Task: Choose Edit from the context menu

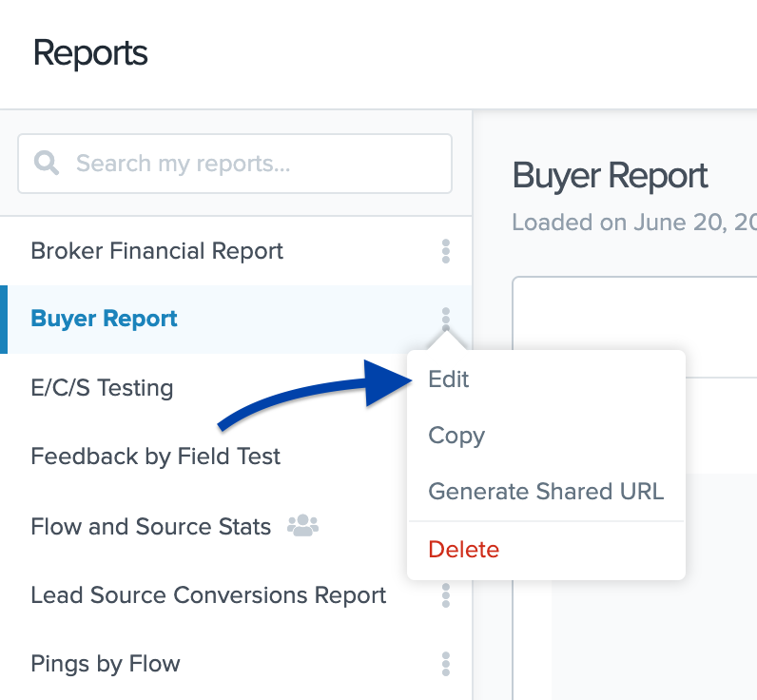Action: 449,379
